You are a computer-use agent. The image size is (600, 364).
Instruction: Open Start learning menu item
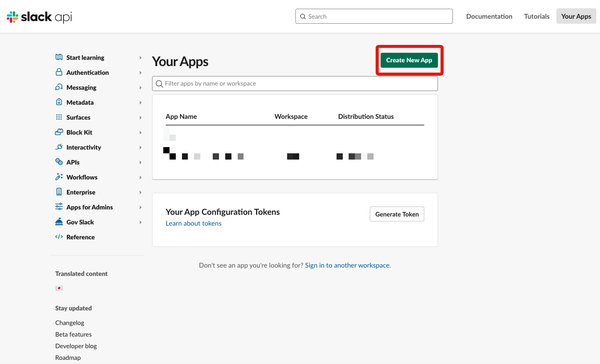coord(85,57)
